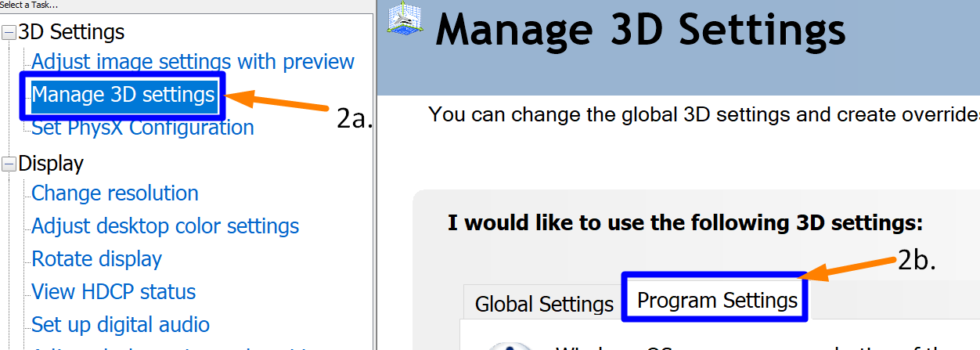
Task: Open Set PhysX Configuration page
Action: pos(142,127)
